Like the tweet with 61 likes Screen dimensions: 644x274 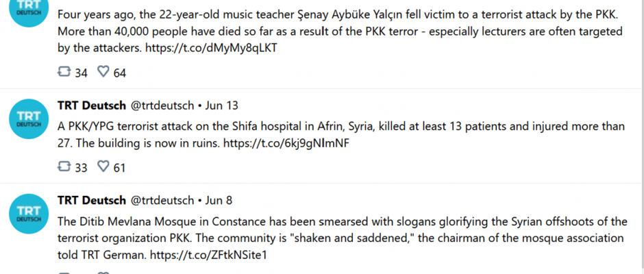(103, 166)
